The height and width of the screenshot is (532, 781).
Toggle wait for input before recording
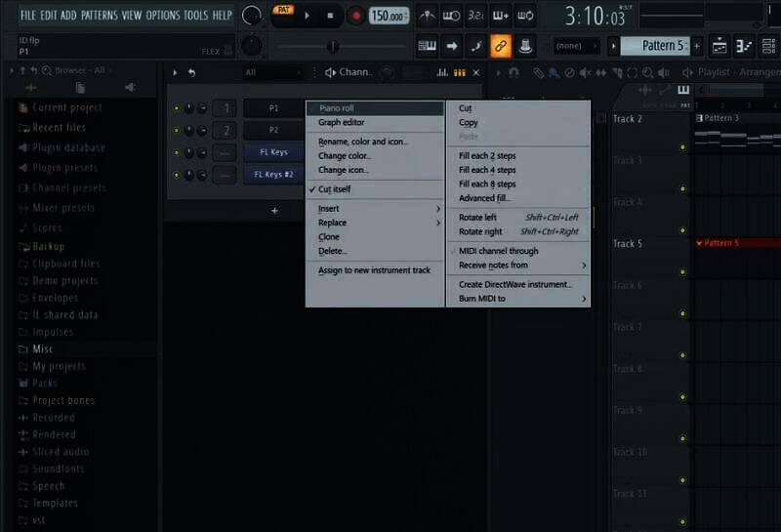[x=451, y=16]
